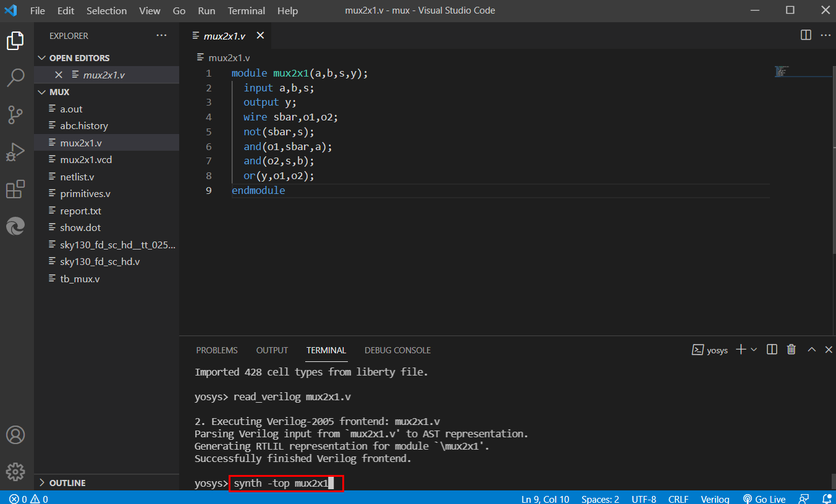The image size is (836, 504).
Task: Open the Edit menu
Action: 65,10
